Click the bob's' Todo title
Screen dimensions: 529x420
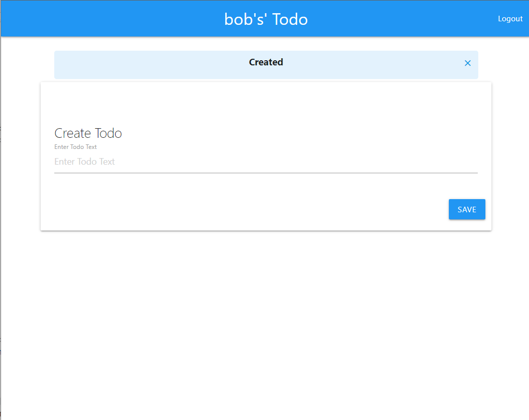(265, 19)
